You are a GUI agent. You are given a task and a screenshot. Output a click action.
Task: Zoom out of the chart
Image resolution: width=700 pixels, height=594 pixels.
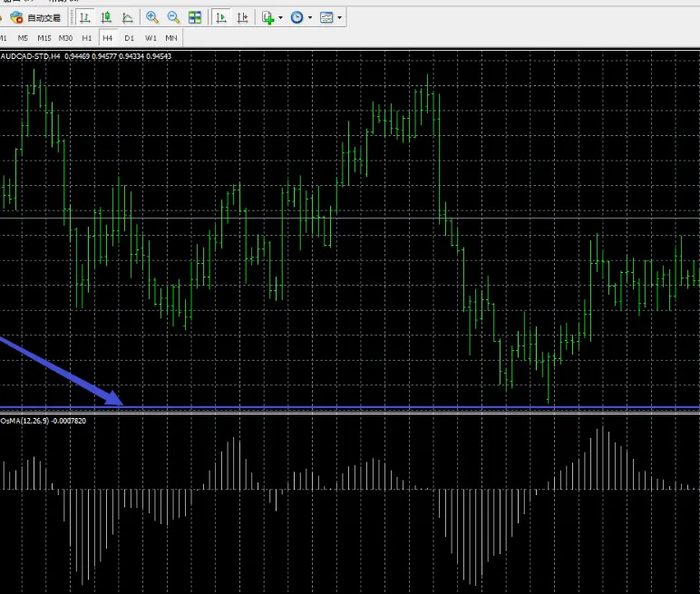coord(173,17)
